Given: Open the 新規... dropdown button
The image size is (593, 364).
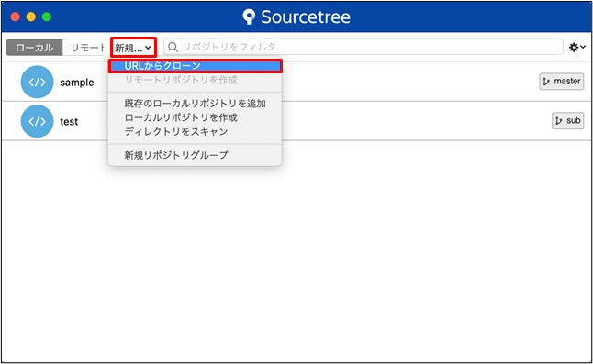Looking at the screenshot, I should pyautogui.click(x=133, y=48).
